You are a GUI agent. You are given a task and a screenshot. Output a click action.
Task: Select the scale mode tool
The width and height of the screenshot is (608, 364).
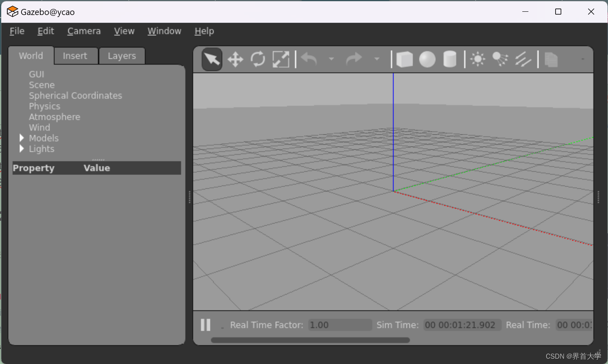click(281, 59)
